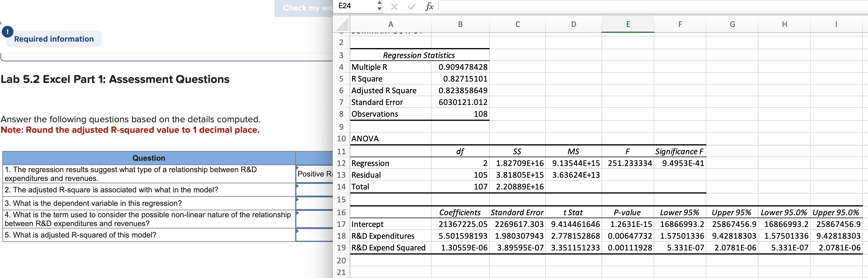Viewport: 868px width, 278px height.
Task: Select column header E in the spreadsheet
Action: 628,24
